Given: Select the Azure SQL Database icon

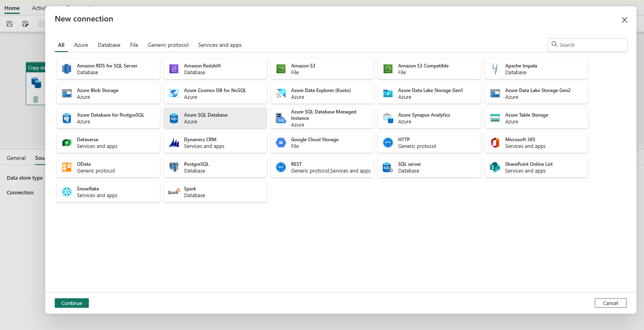Looking at the screenshot, I should pyautogui.click(x=174, y=118).
